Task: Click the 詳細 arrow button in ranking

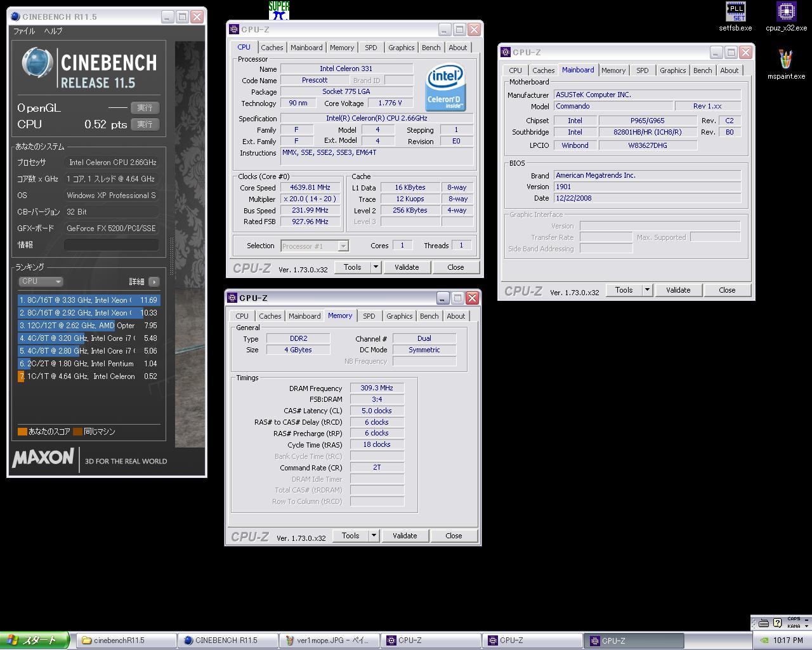Action: (154, 281)
